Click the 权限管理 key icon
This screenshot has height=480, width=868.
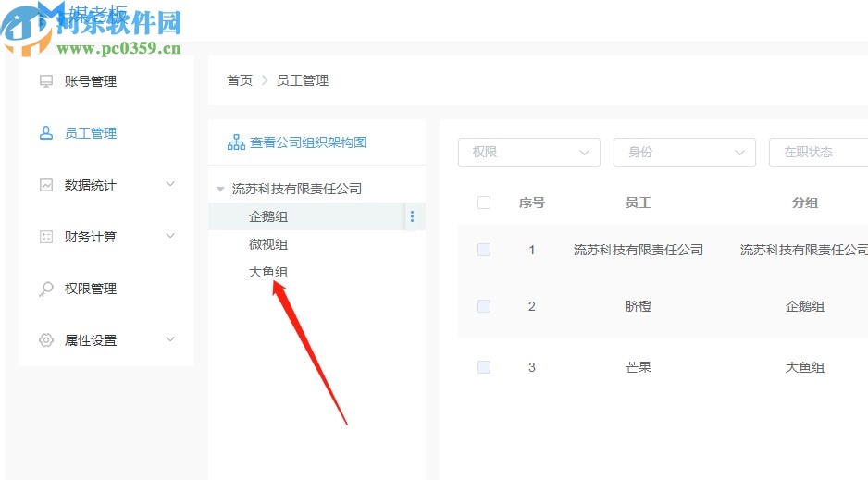[x=46, y=289]
